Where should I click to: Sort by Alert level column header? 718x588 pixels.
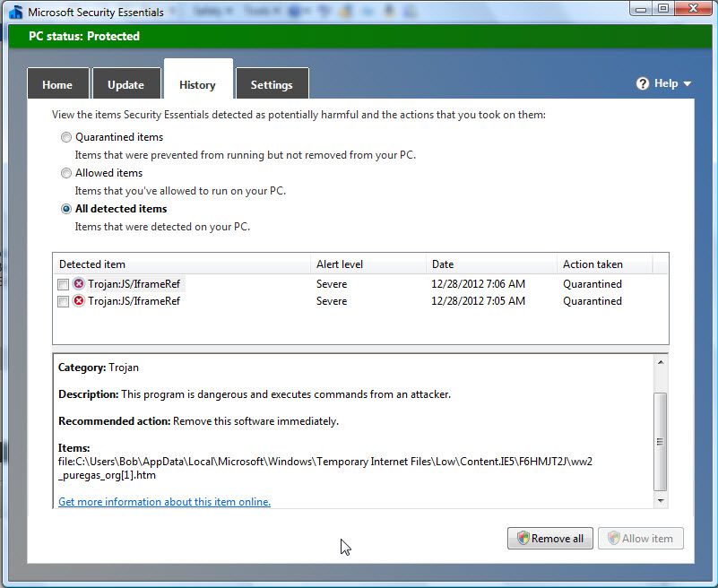pos(368,264)
